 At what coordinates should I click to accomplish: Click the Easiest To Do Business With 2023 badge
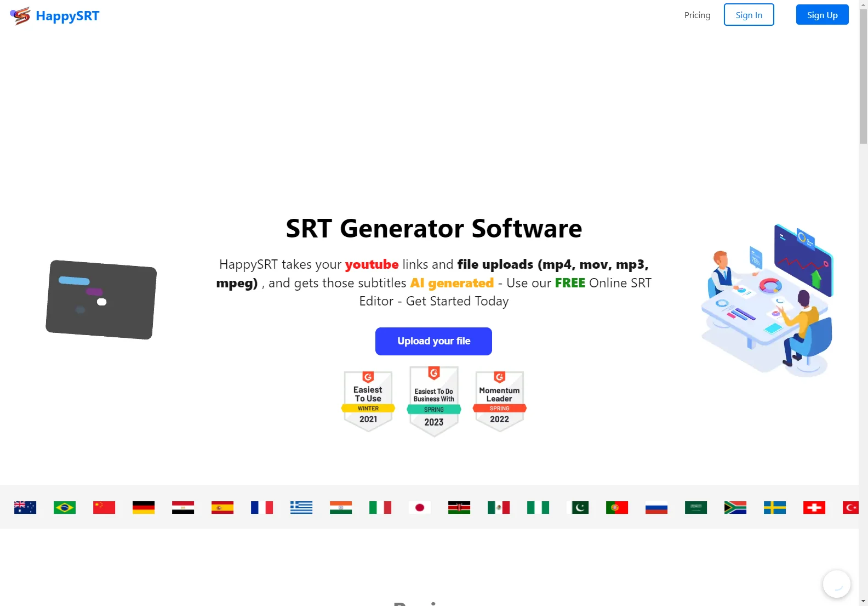434,401
